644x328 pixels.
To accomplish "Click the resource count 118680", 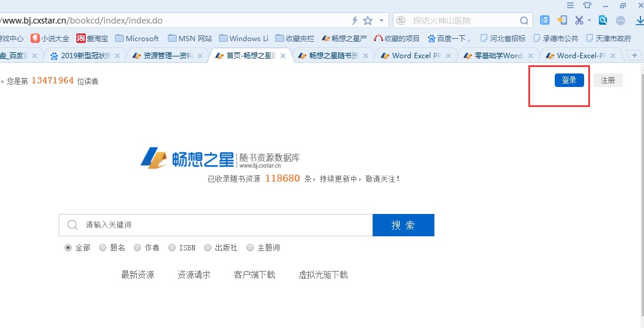I will [282, 178].
